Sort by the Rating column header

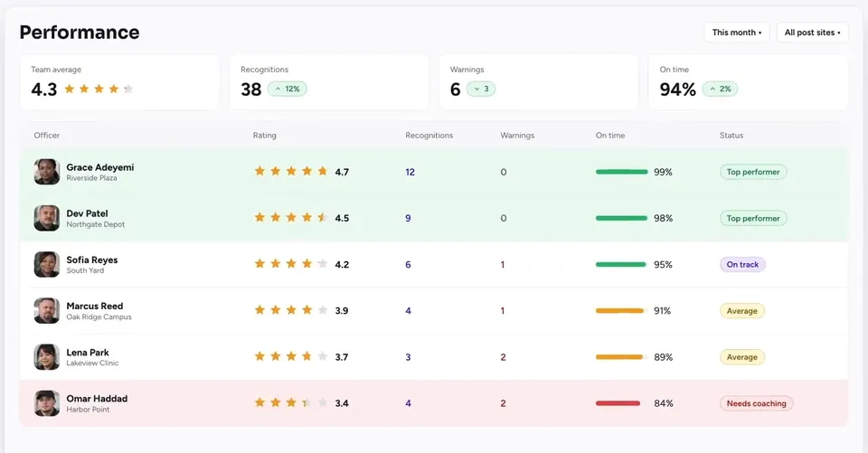coord(265,135)
